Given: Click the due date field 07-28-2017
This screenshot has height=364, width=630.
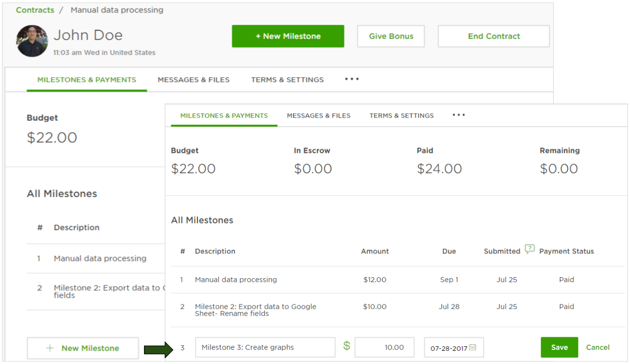Looking at the screenshot, I should click(449, 348).
